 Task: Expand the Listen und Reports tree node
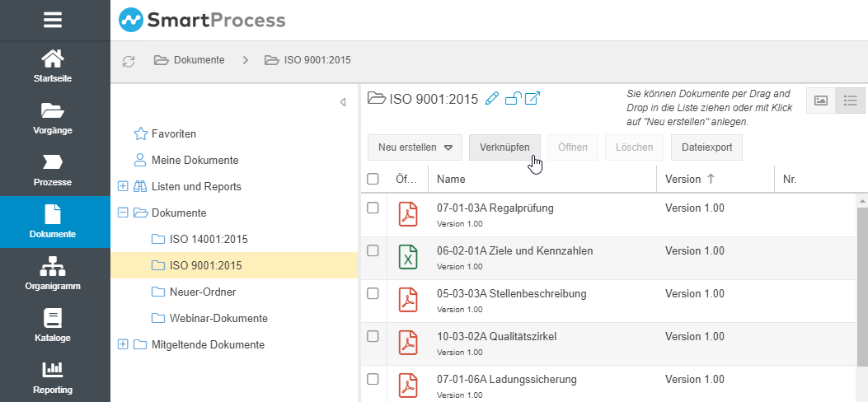pos(124,186)
